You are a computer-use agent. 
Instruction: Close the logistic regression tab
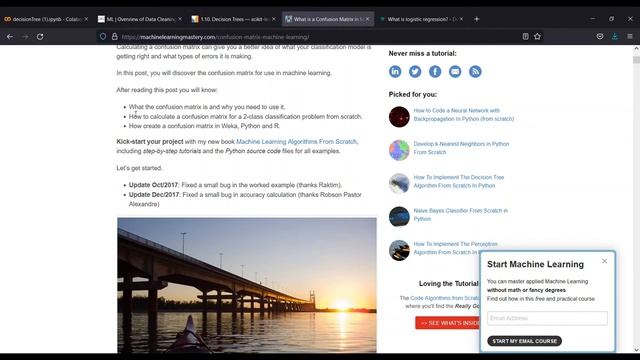point(461,19)
